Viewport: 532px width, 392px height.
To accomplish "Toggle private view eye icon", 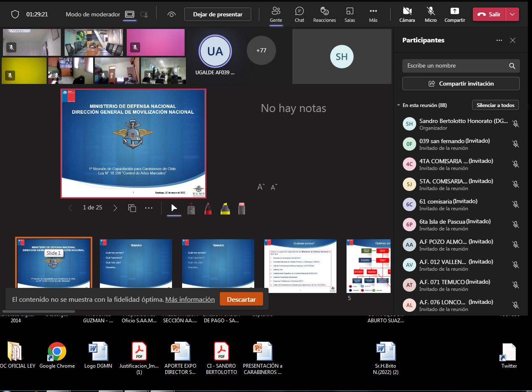I will coord(171,14).
